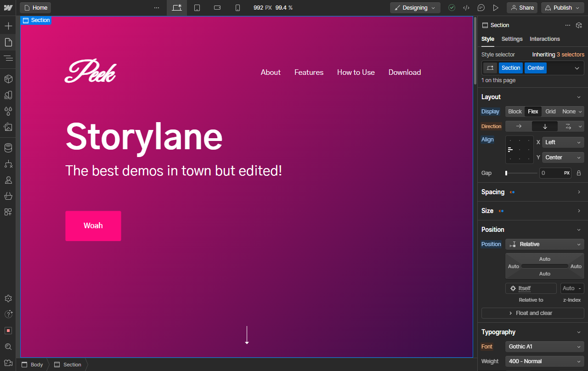Open the Components panel cube icon
Image resolution: width=588 pixels, height=371 pixels.
tap(8, 79)
